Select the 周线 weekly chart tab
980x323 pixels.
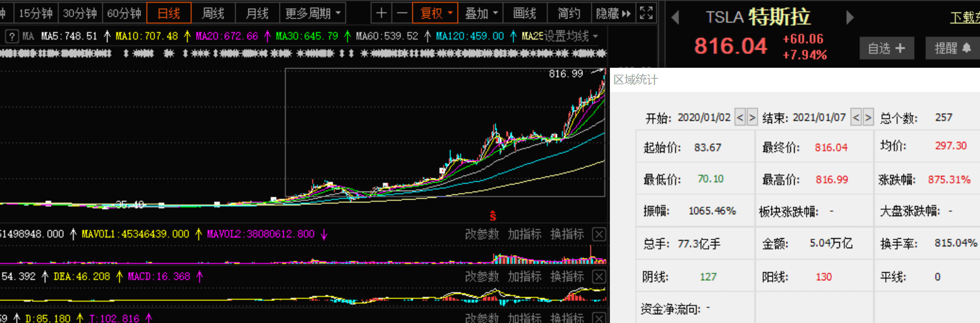[214, 13]
